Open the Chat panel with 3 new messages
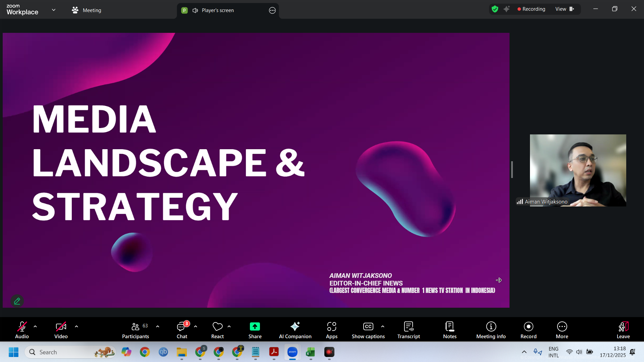Screen dimensions: 644x362 click(x=181, y=330)
